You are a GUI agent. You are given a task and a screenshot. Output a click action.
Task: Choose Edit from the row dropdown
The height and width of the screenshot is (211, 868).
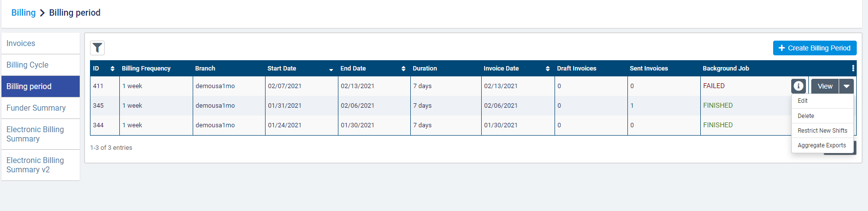[x=803, y=101]
